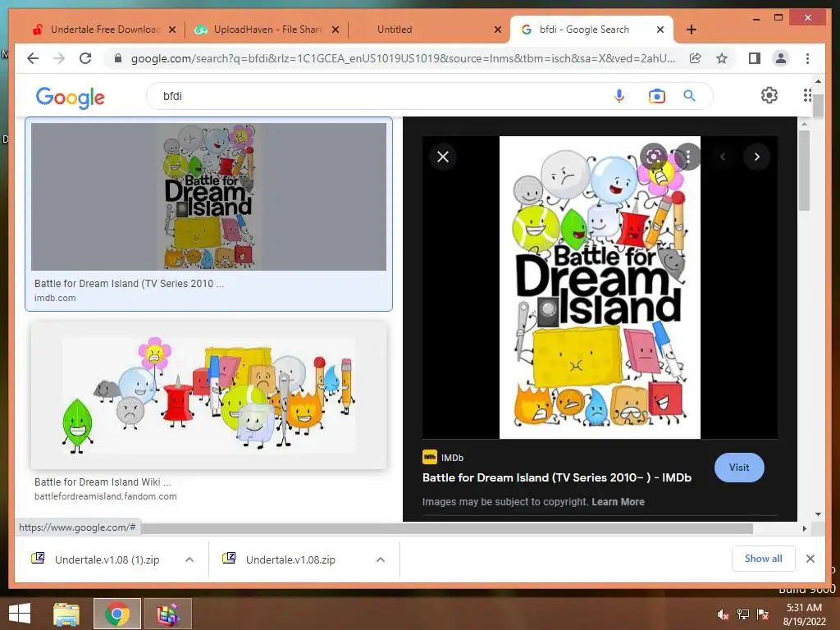Go back to previous page
The width and height of the screenshot is (840, 630).
click(x=33, y=58)
